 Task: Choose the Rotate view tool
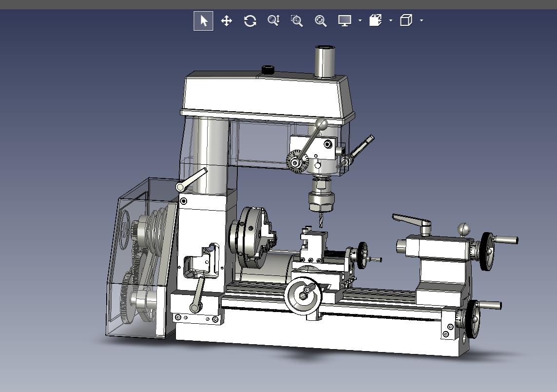tap(250, 20)
